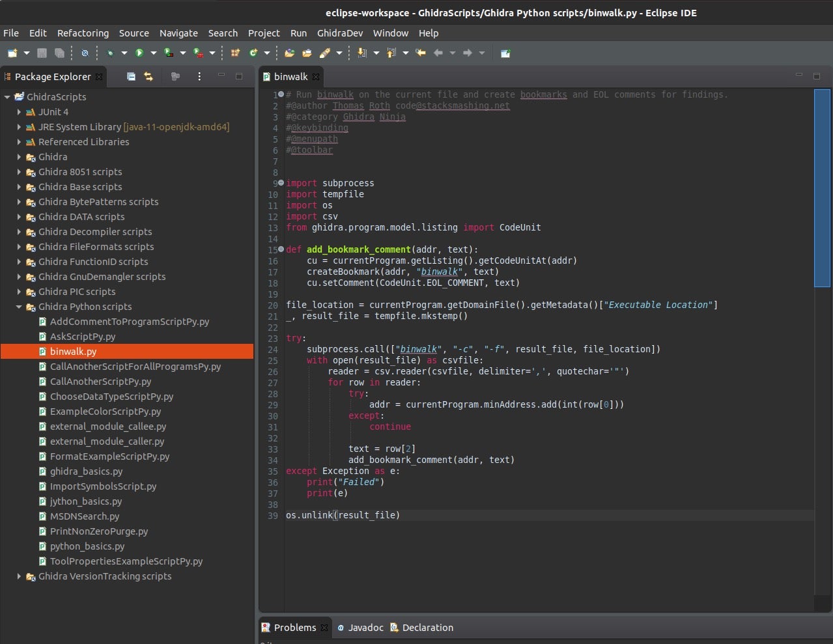Image resolution: width=833 pixels, height=644 pixels.
Task: Toggle fold marker beside add_bookmark_comment definition
Action: click(281, 249)
